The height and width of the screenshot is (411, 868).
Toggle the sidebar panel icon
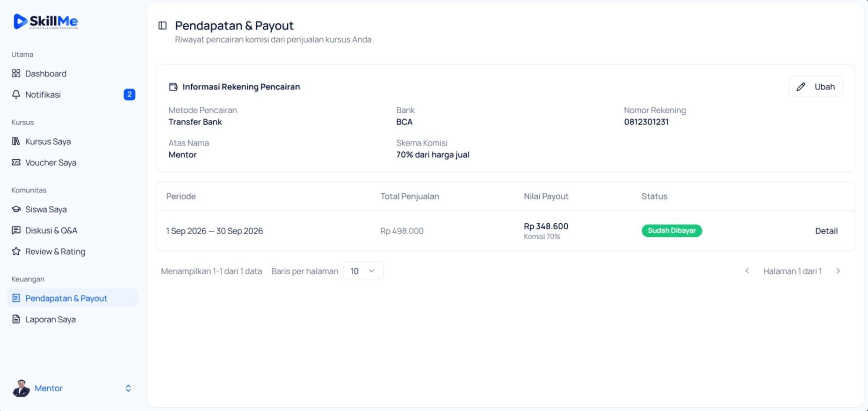(x=162, y=25)
